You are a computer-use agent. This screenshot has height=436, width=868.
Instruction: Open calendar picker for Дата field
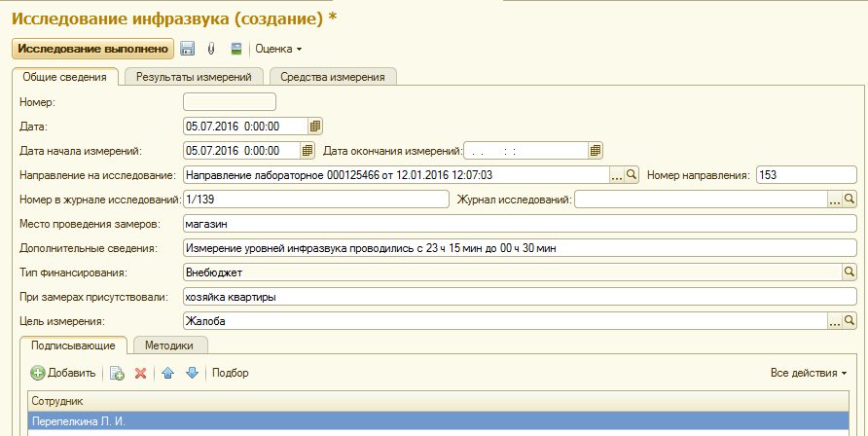(x=315, y=126)
